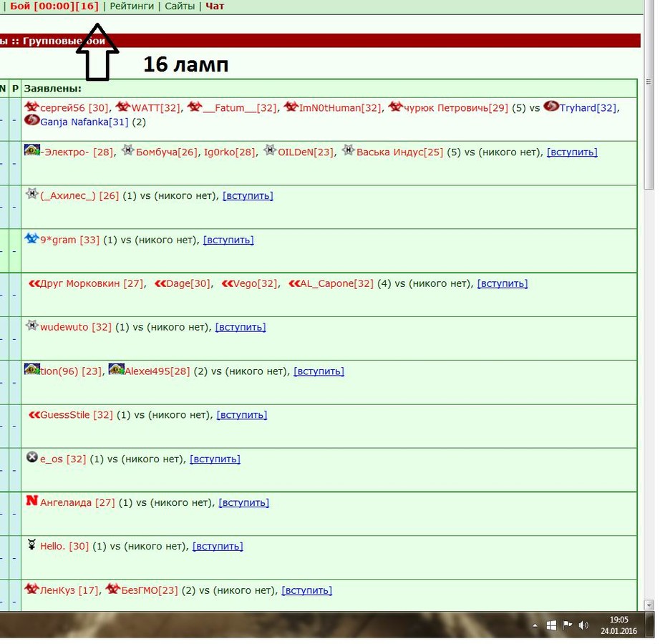Click the red arrows icon next to GuessStile
Screen dimensions: 660x644
pos(34,415)
